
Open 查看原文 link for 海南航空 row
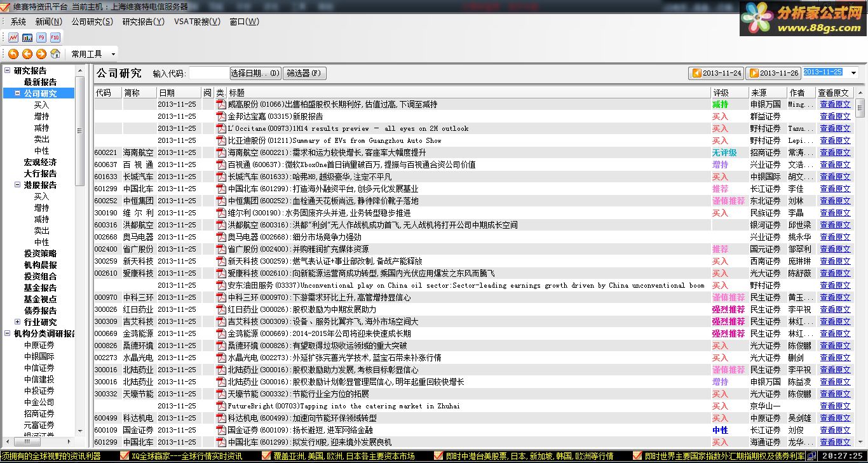coord(835,152)
